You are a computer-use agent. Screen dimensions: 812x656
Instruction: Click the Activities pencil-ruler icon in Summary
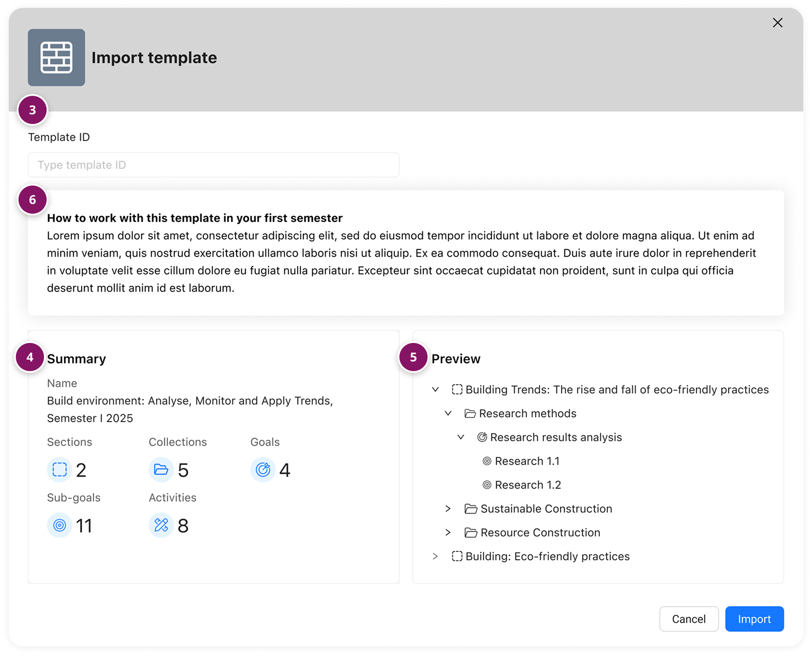tap(161, 525)
